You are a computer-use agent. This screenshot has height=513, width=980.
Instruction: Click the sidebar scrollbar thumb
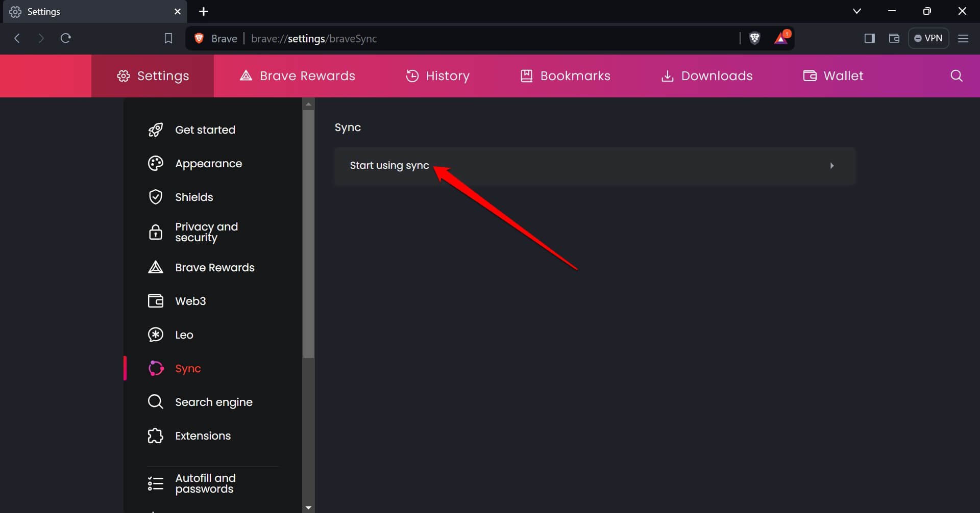(308, 234)
